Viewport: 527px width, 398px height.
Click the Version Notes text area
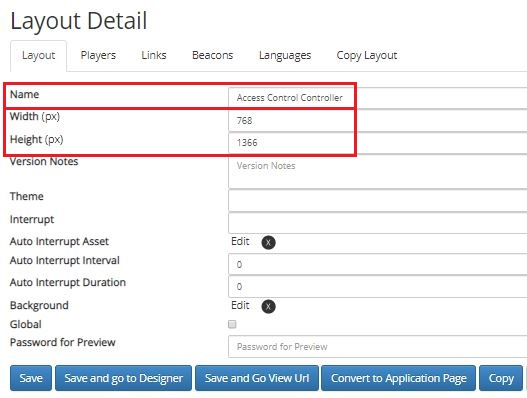point(377,171)
